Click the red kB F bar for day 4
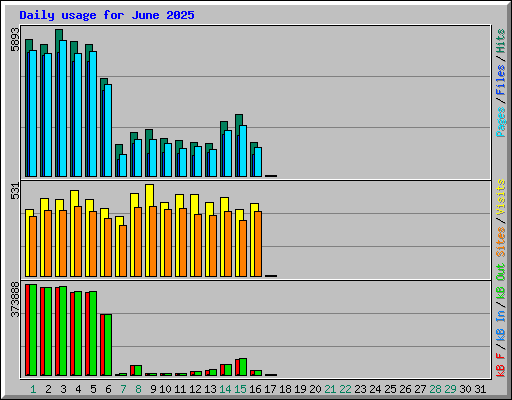512x400 pixels. coord(72,334)
